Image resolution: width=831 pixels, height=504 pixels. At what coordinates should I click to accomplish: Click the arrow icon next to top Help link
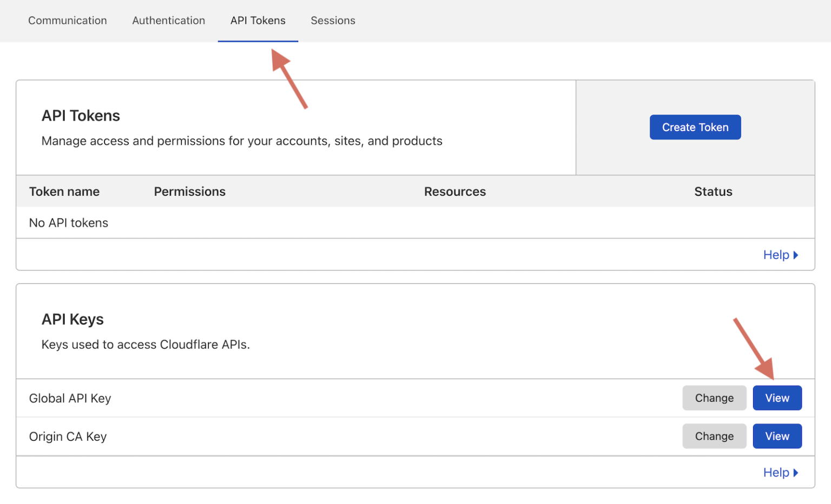(796, 255)
